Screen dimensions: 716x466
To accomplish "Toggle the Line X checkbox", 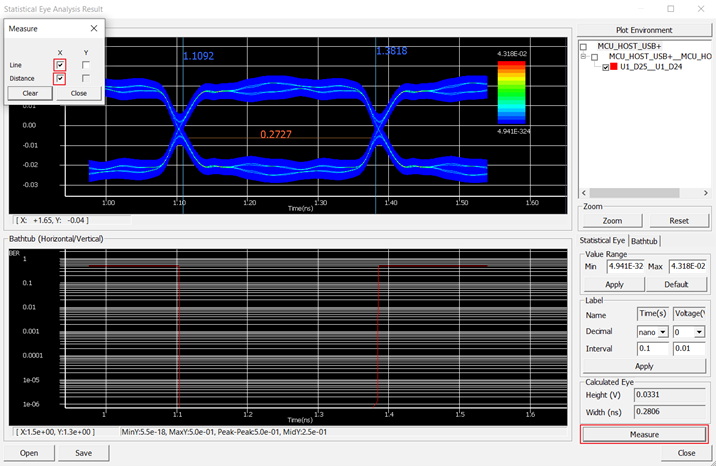I will click(61, 65).
